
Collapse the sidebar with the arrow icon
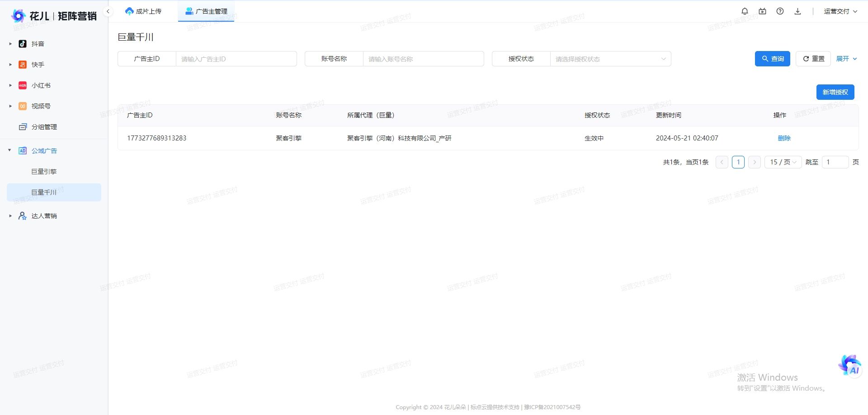[108, 11]
